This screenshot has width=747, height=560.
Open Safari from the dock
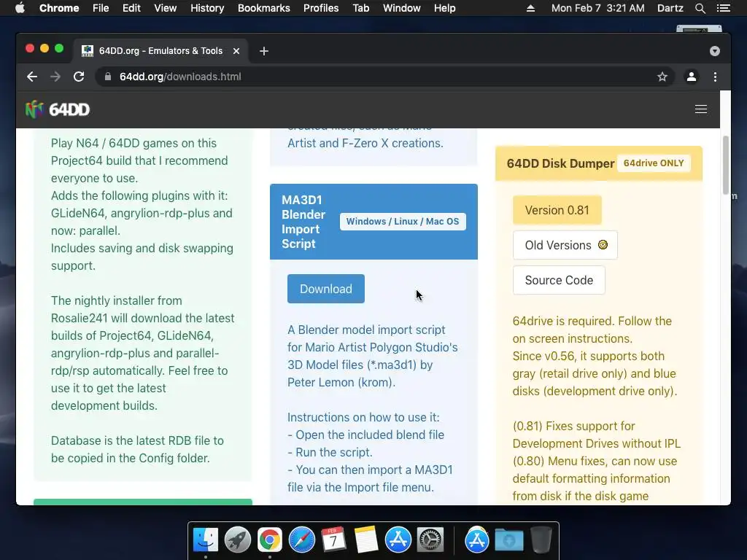[x=301, y=540]
